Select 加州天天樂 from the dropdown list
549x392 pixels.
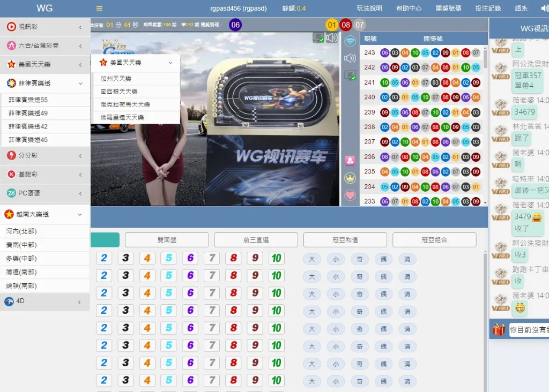click(x=116, y=79)
